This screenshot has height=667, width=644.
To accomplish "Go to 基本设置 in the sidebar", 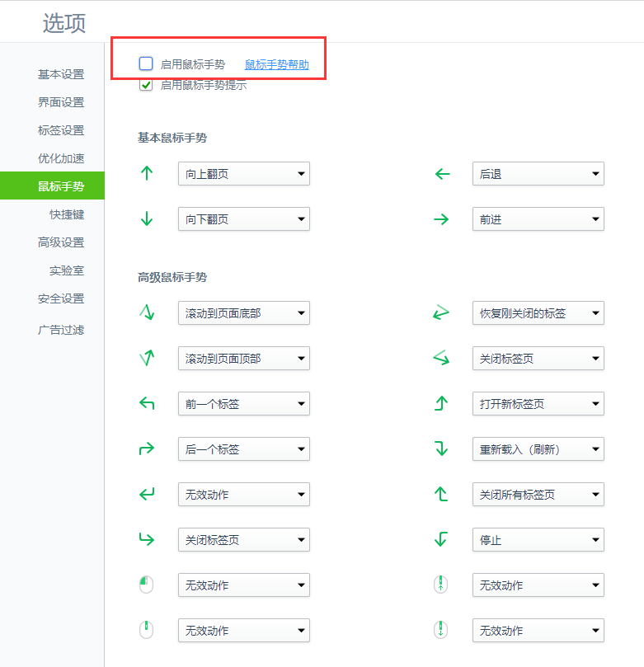I will (x=61, y=74).
